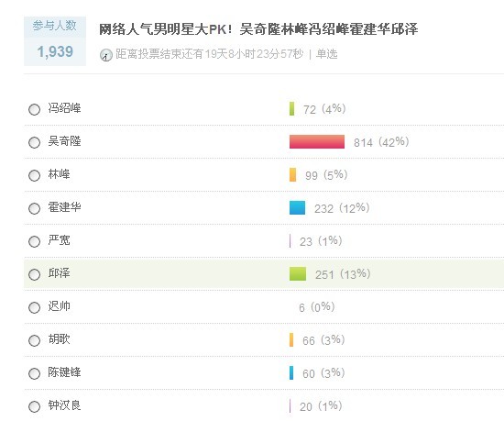This screenshot has width=504, height=421.
Task: Click the 814 (42%) vote count
Action: tap(381, 142)
